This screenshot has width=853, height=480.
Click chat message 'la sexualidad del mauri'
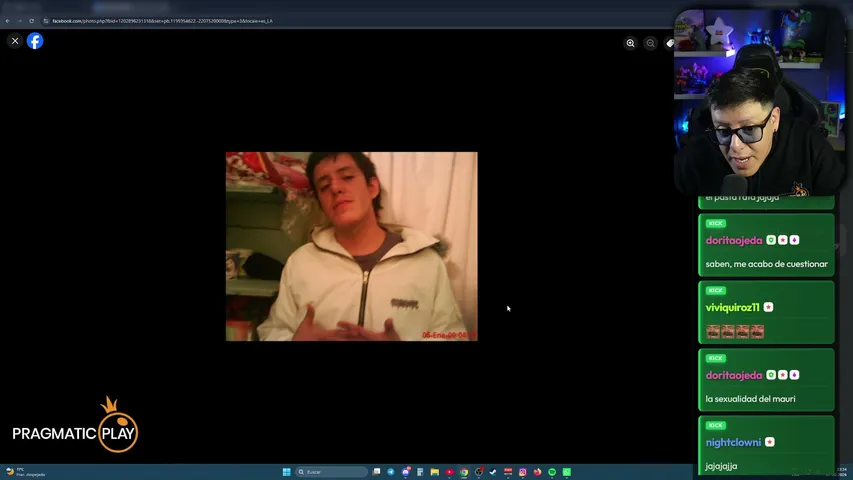click(x=750, y=399)
